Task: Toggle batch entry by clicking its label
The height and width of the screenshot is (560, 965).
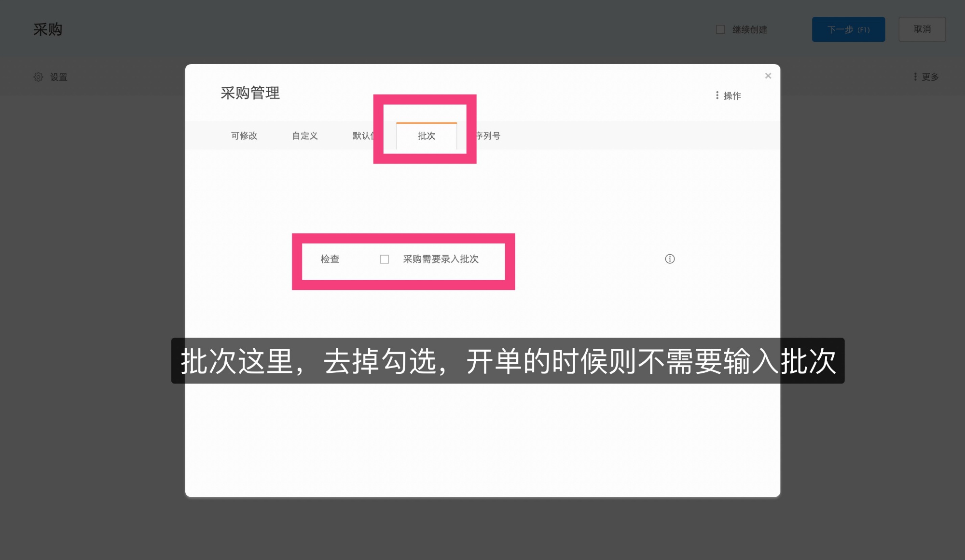Action: tap(441, 259)
